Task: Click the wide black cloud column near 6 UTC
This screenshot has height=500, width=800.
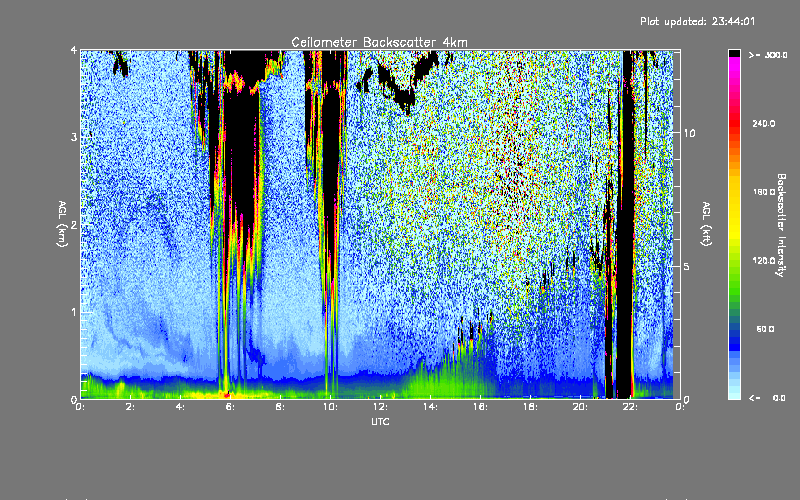Action: pos(242,153)
